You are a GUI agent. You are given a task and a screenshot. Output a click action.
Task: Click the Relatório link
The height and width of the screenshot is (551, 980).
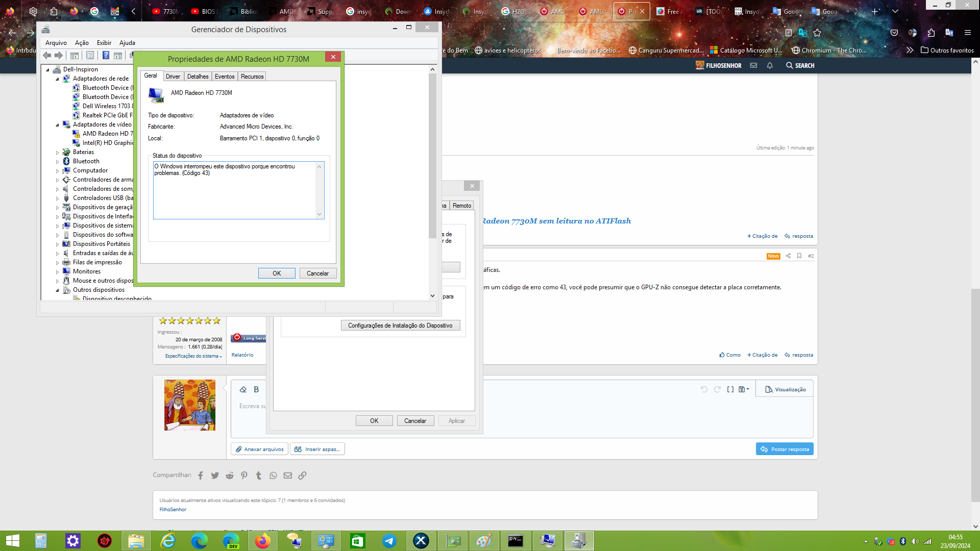pos(242,355)
